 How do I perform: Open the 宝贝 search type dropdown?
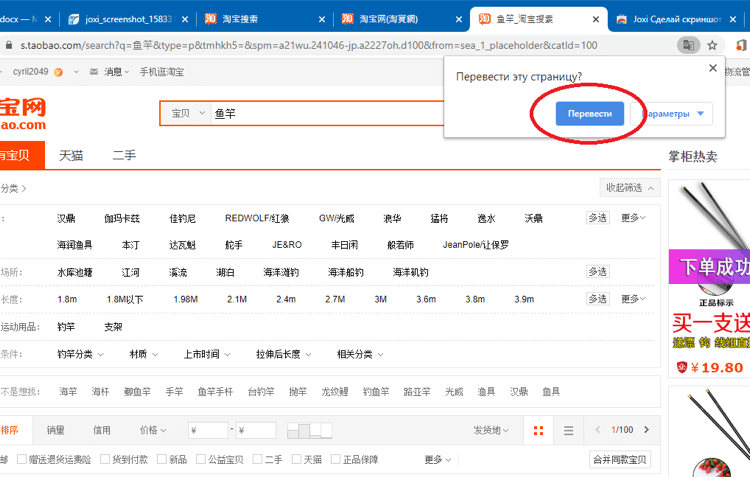pyautogui.click(x=188, y=113)
